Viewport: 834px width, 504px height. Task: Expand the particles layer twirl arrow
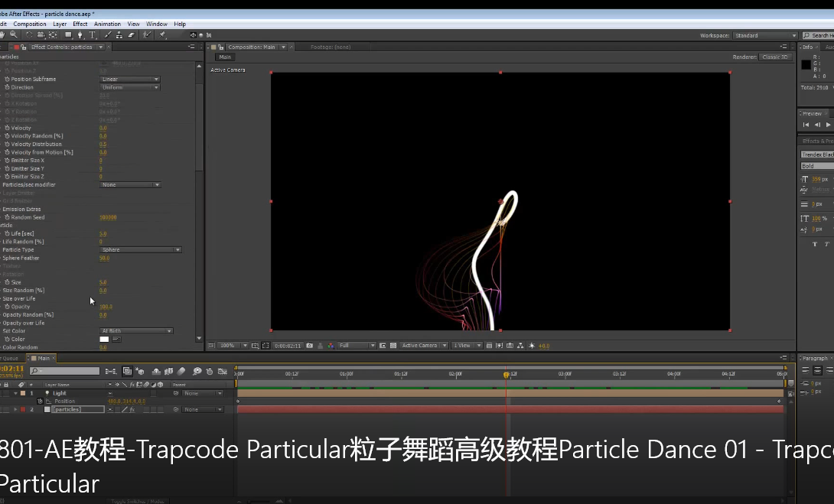click(15, 410)
